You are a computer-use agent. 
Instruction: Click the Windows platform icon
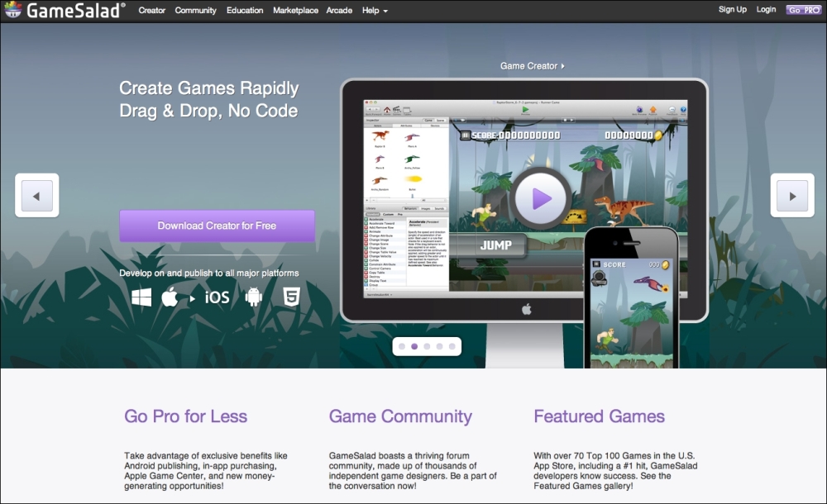tap(141, 297)
